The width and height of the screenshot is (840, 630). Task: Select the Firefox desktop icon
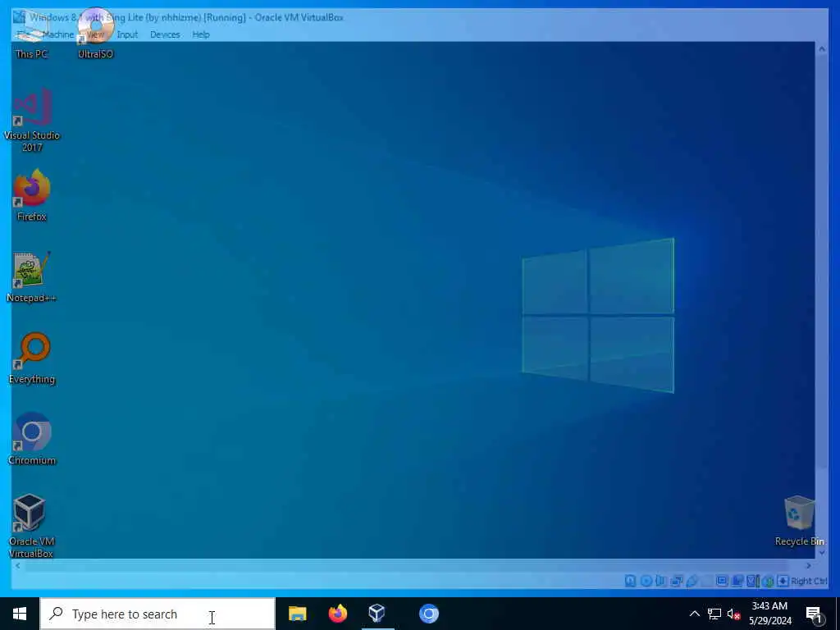[x=32, y=195]
